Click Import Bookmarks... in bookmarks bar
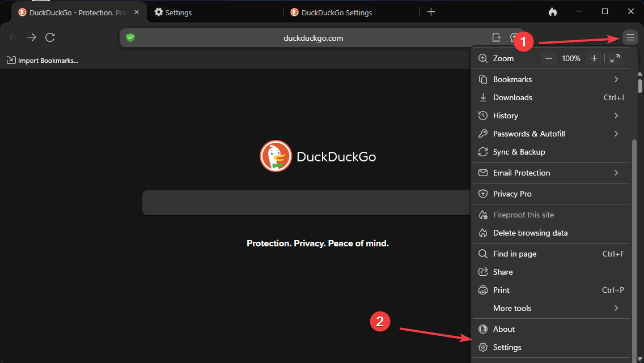 [x=43, y=60]
